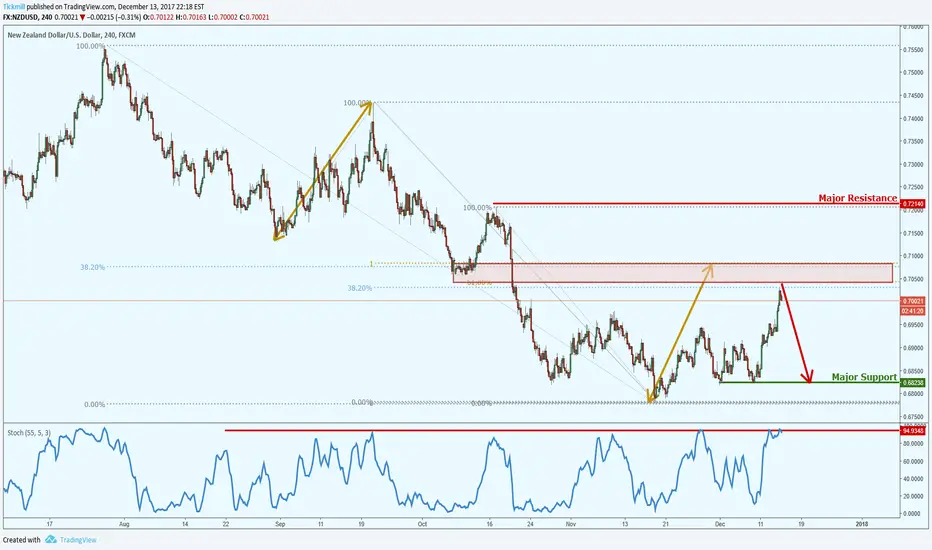Click the 2018 label on time axis
932x550 pixels.
pos(861,524)
